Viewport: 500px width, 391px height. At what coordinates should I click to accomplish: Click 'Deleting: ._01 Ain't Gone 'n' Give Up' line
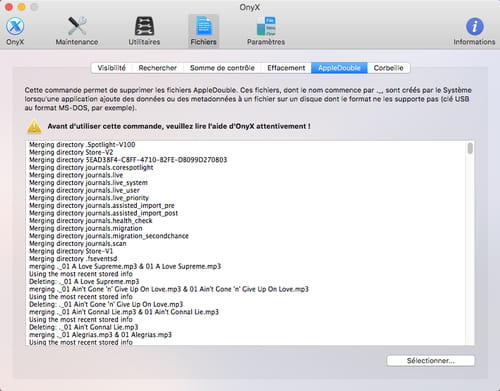(106, 305)
